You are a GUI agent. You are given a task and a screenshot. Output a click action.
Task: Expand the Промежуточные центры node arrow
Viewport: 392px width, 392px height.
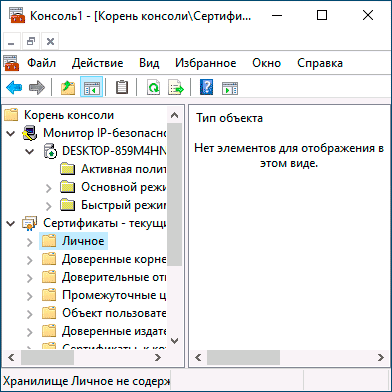pos(30,296)
